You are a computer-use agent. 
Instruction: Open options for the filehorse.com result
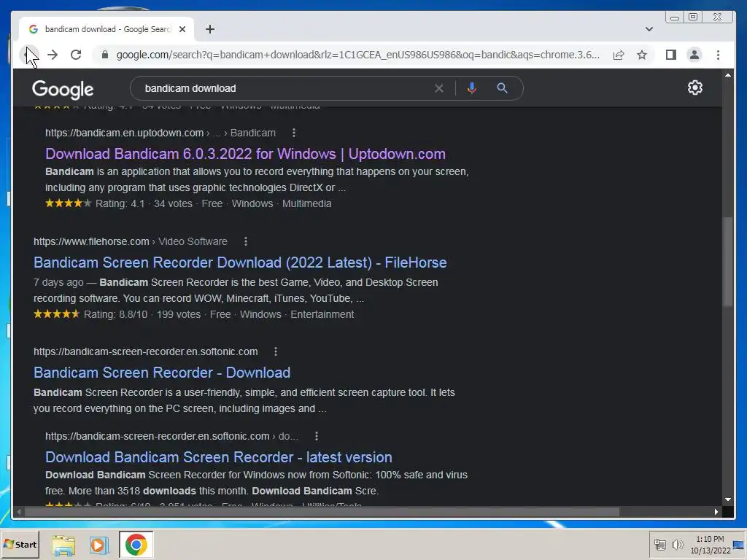pyautogui.click(x=245, y=241)
